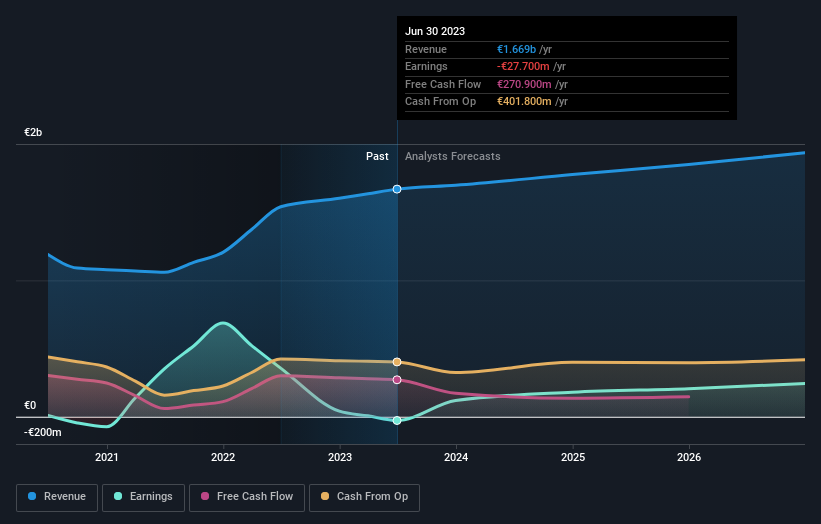Image resolution: width=821 pixels, height=524 pixels.
Task: Click the 'Analysts Forecasts' label
Action: (x=452, y=157)
